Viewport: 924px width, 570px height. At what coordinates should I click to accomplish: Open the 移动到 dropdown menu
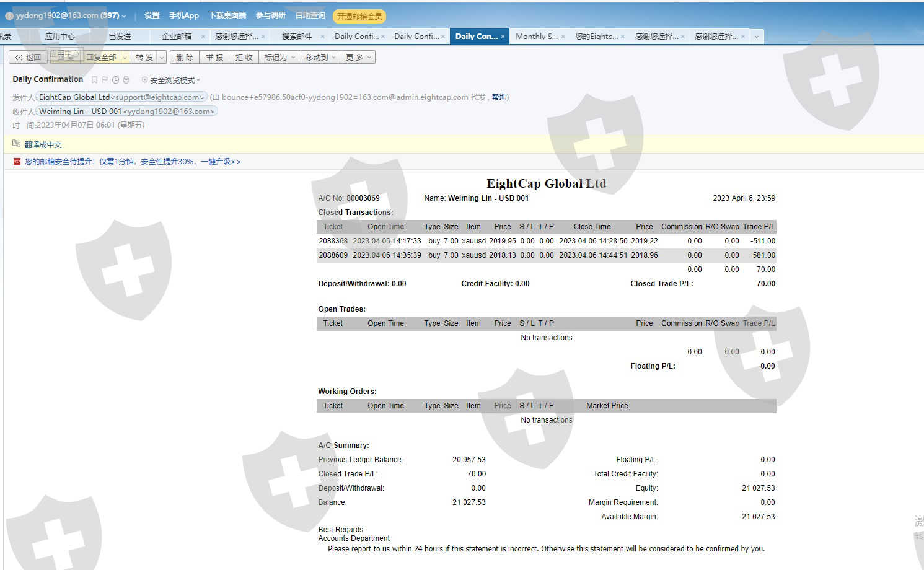pos(320,58)
